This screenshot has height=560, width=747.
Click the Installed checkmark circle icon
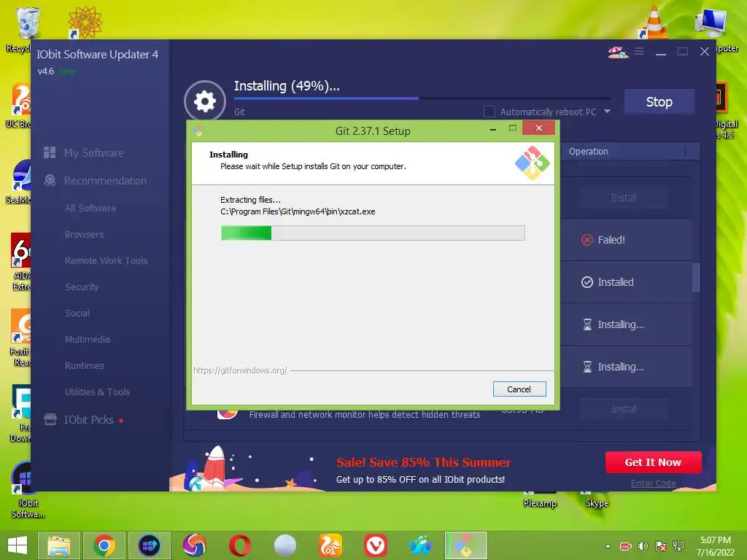click(587, 282)
